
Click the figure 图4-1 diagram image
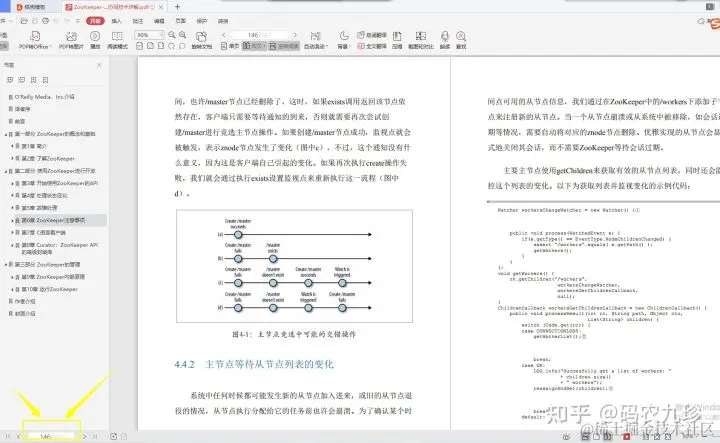point(294,266)
